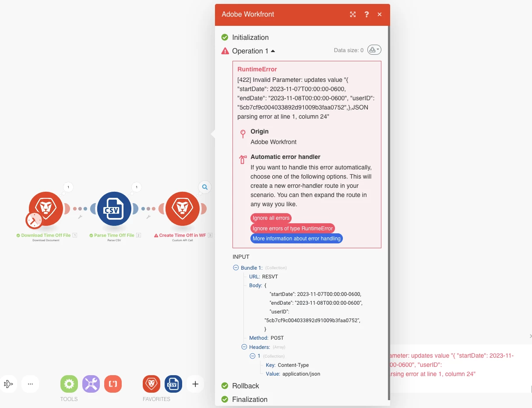Viewport: 532px width, 408px height.
Task: Open the Flow control gear tool
Action: point(69,384)
